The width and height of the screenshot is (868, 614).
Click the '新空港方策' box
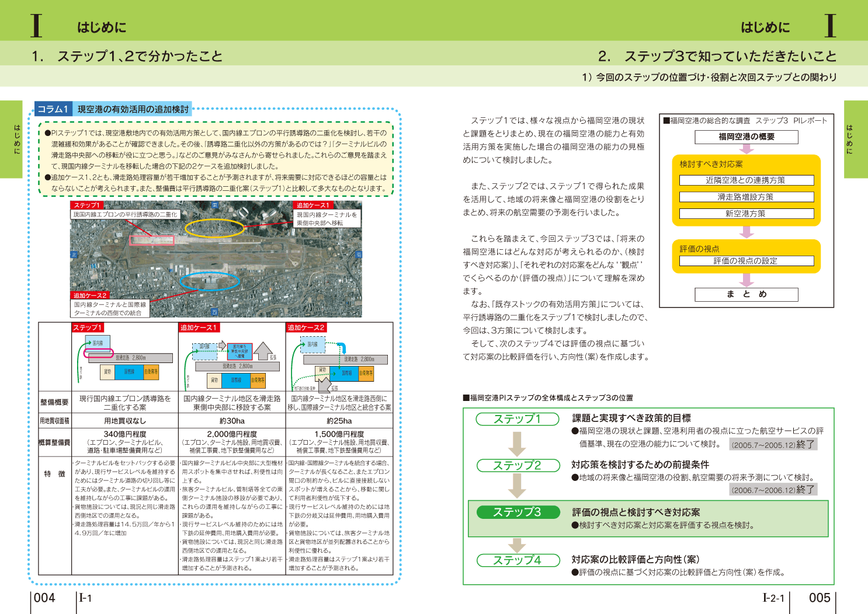click(746, 214)
